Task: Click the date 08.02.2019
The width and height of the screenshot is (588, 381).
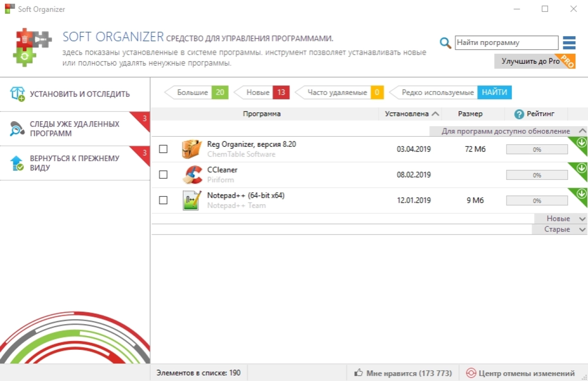Action: tap(414, 175)
